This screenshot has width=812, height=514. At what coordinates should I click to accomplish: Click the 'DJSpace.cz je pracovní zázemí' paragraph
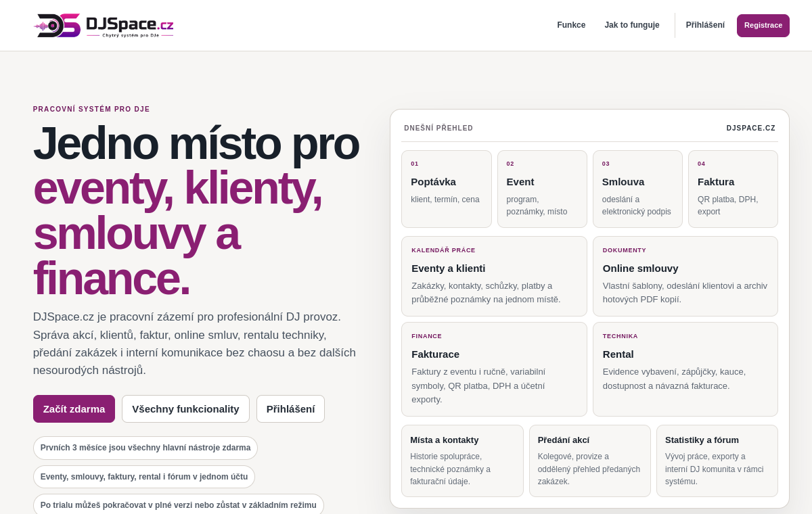coord(195,344)
